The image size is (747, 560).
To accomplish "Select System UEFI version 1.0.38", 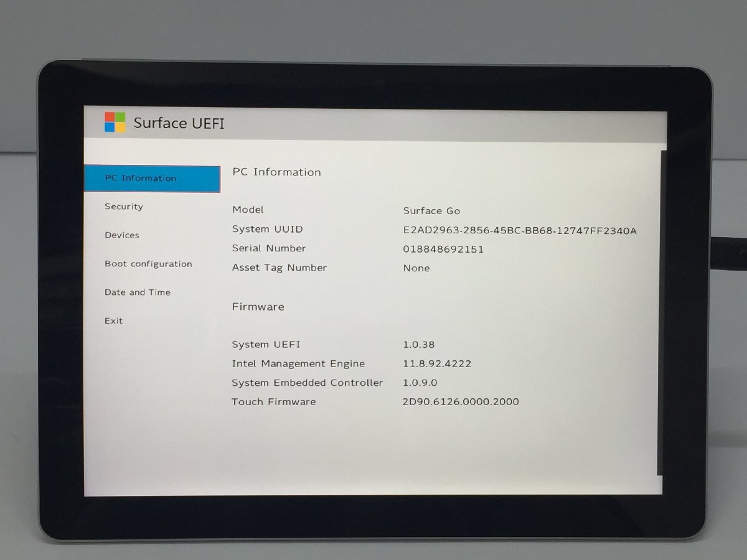I will [418, 345].
